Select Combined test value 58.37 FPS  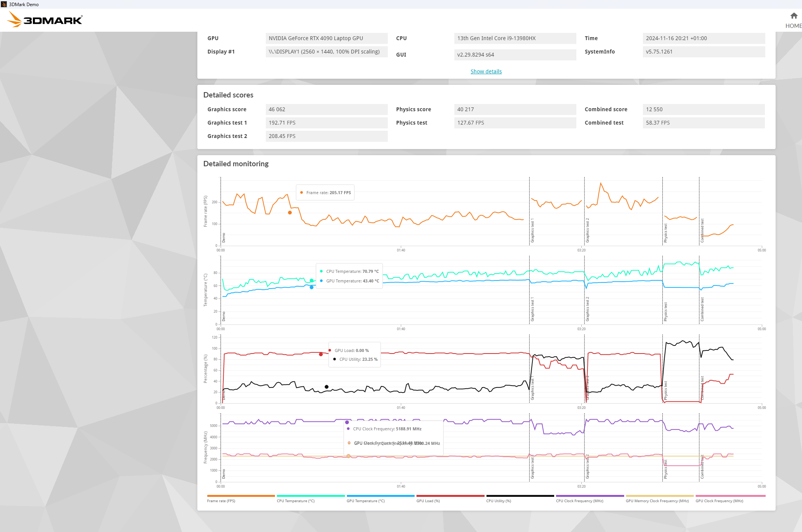tap(704, 123)
